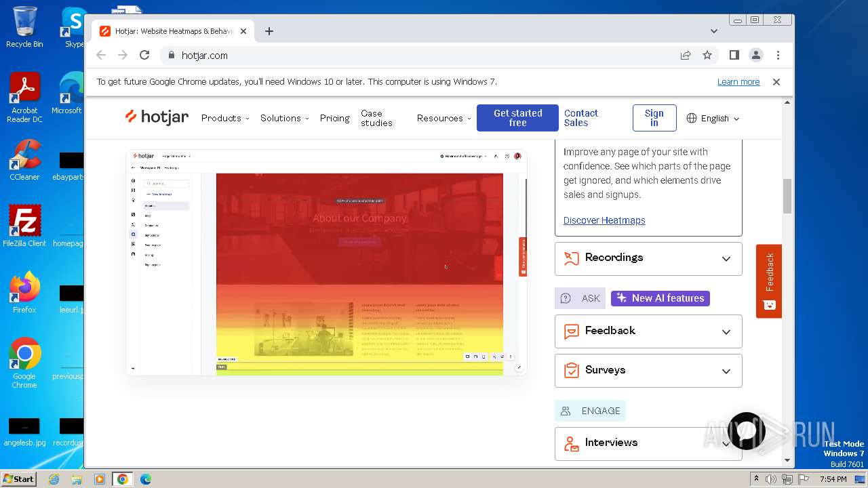This screenshot has width=868, height=488.
Task: Click the Get started free button
Action: 517,118
